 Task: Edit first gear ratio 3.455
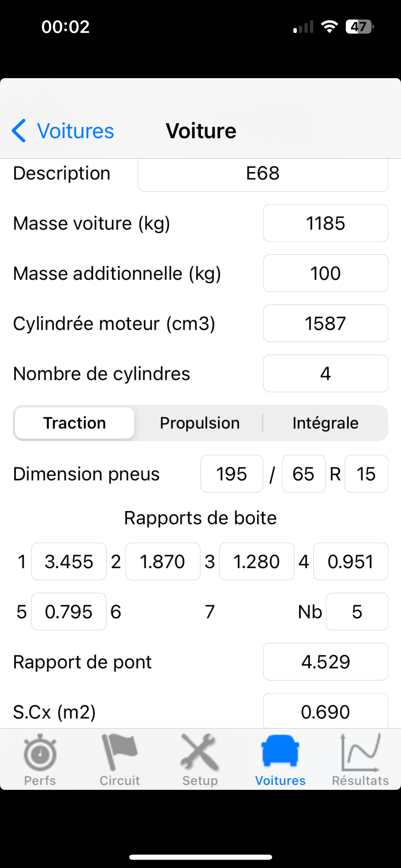pyautogui.click(x=69, y=562)
